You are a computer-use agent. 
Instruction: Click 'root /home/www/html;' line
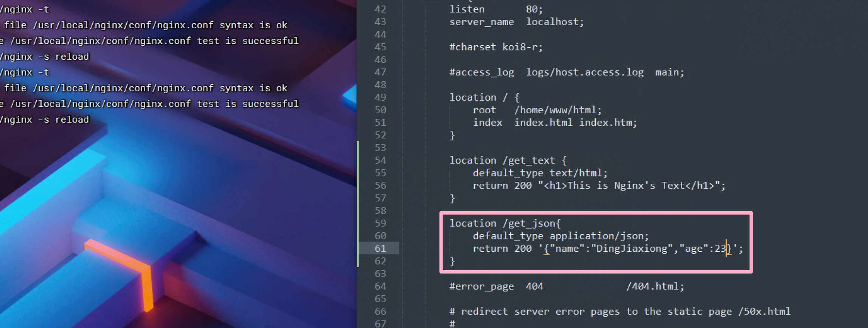[537, 110]
